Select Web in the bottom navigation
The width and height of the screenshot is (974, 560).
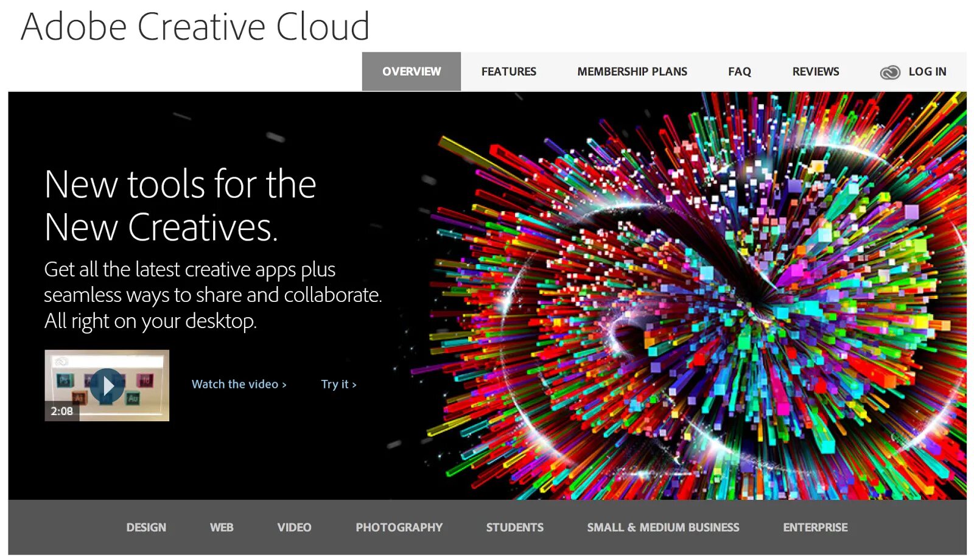222,527
